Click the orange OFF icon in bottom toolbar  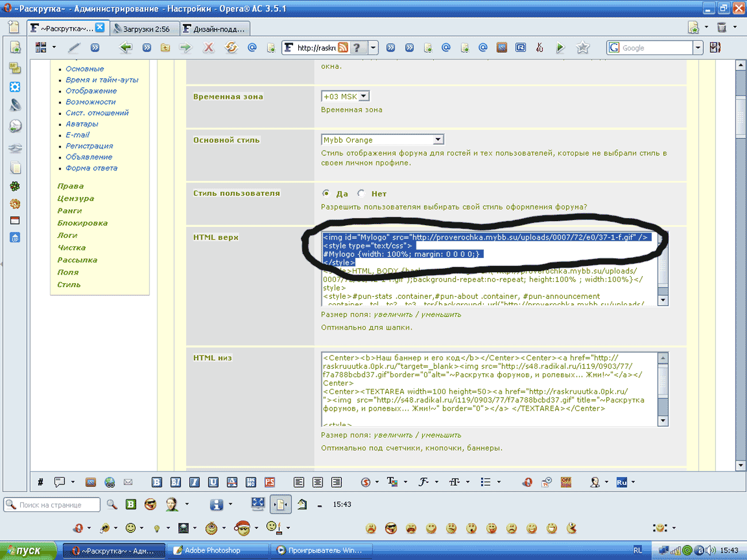566,482
